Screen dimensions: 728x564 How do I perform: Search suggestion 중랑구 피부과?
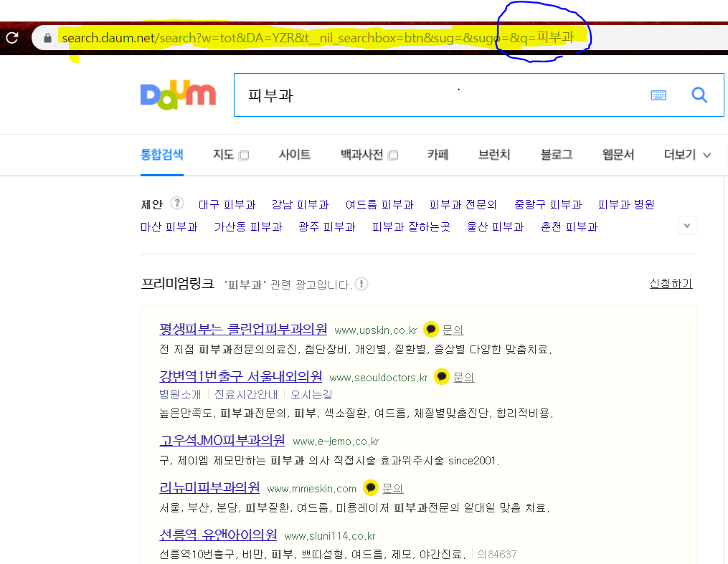coord(548,204)
